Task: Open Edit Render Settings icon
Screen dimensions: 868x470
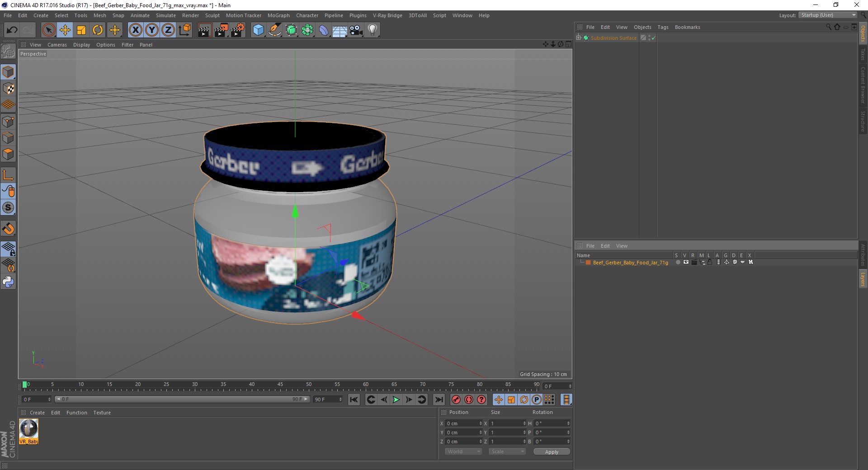Action: click(x=238, y=30)
